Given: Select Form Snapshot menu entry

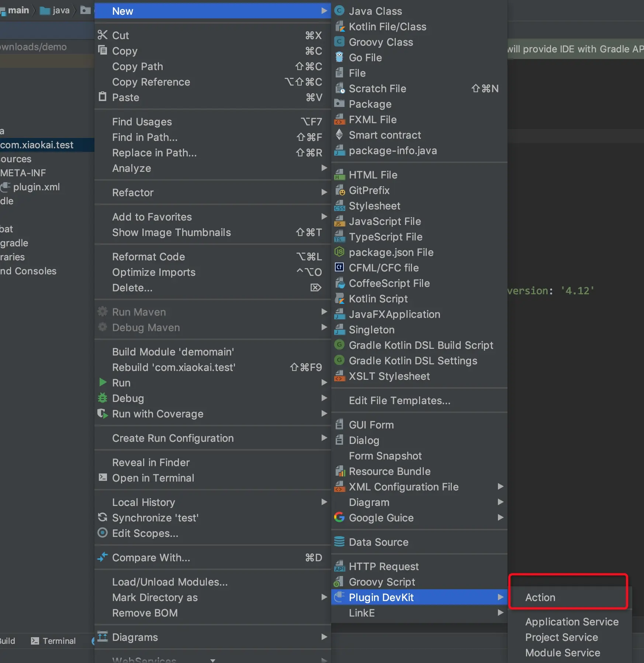Looking at the screenshot, I should [419, 456].
